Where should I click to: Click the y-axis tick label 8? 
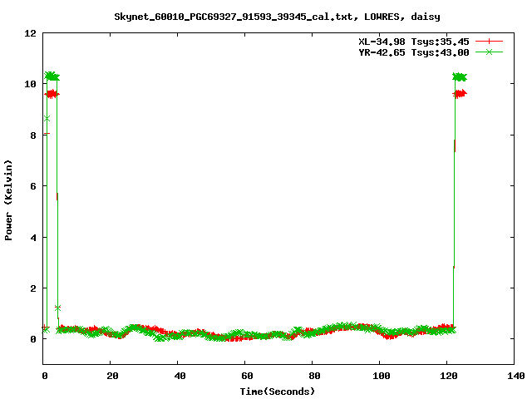click(x=33, y=135)
